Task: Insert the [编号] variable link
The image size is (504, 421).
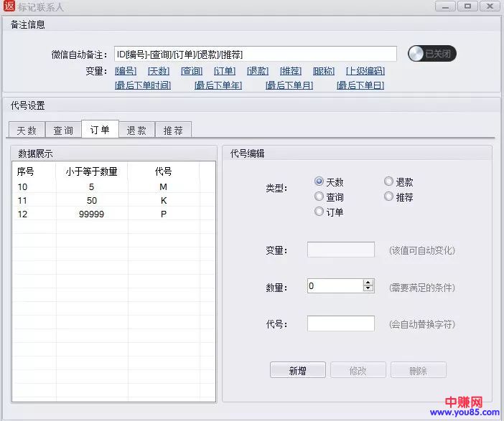Action: tap(126, 71)
